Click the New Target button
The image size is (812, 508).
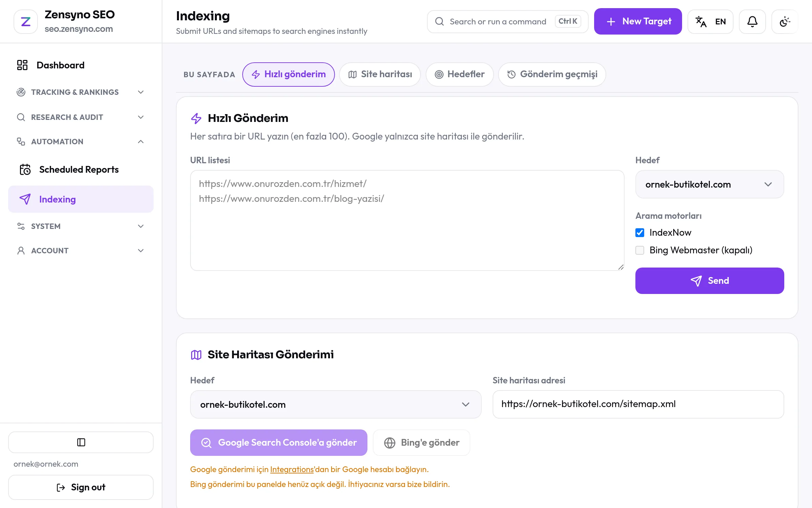tap(638, 21)
